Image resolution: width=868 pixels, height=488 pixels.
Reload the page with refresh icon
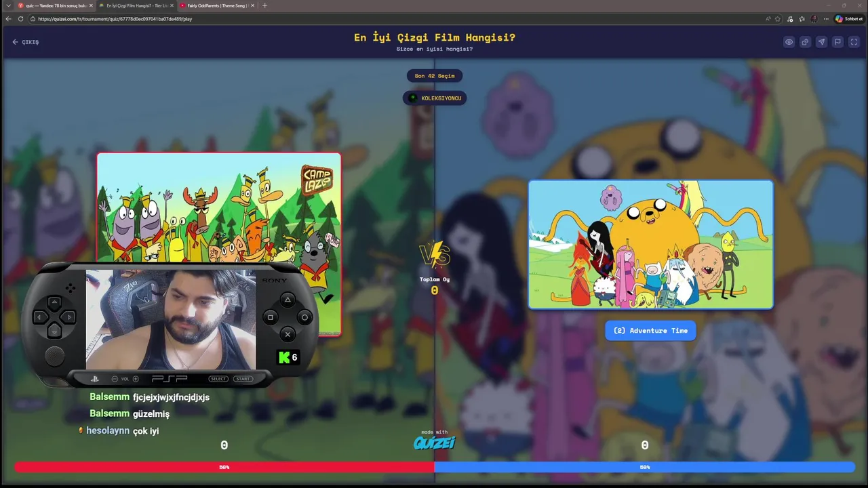(x=21, y=19)
